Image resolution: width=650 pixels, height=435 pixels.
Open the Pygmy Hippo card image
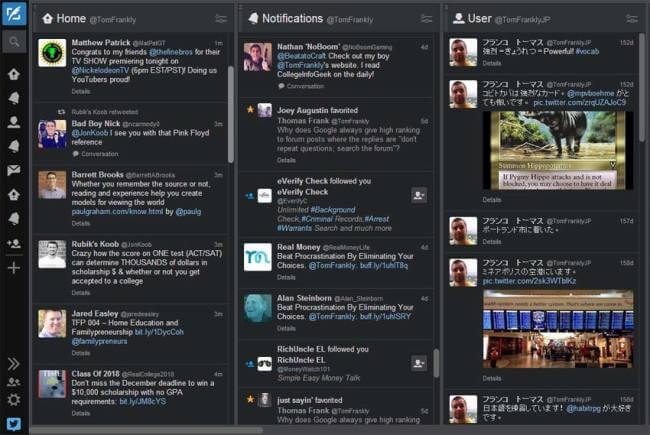tap(558, 151)
